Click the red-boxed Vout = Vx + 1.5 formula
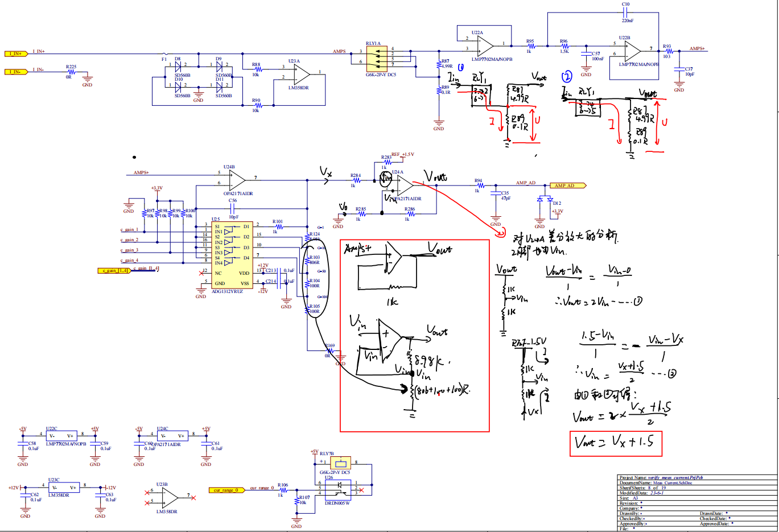 [x=616, y=443]
